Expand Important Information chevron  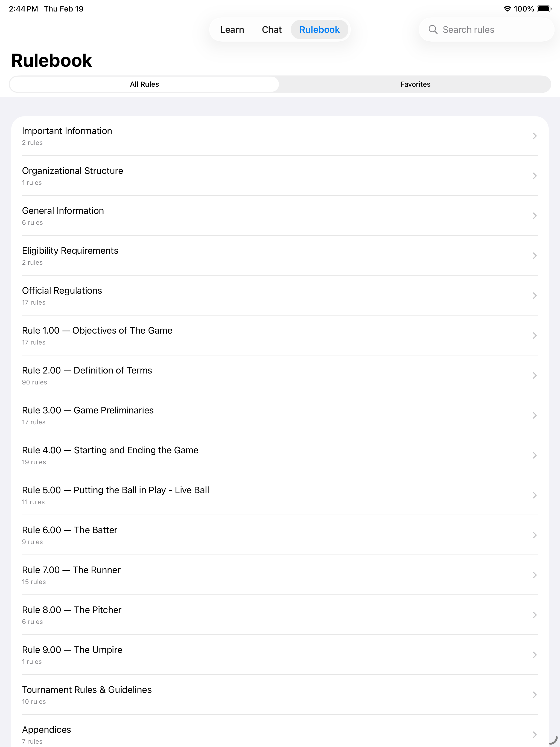[x=534, y=136]
